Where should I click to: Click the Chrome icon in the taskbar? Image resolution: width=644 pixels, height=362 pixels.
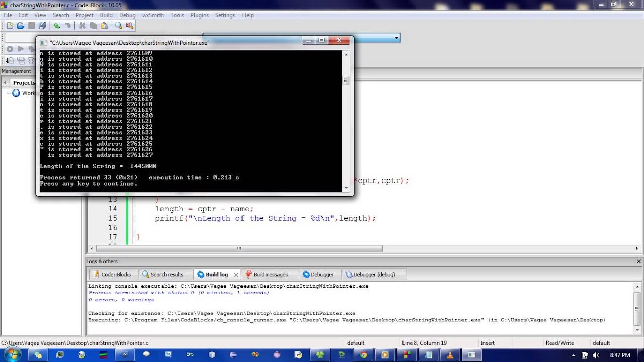(x=363, y=355)
